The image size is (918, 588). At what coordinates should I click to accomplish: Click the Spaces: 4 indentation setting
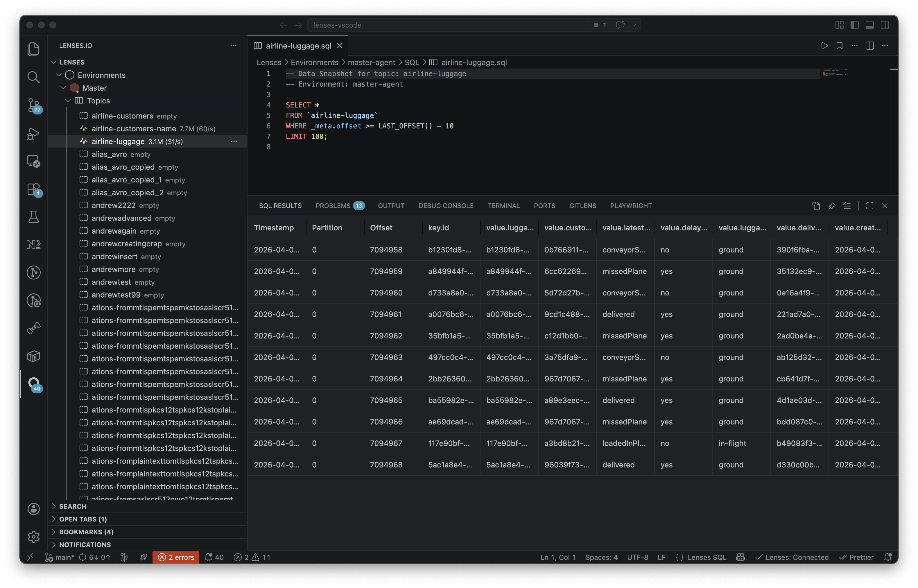coord(601,557)
